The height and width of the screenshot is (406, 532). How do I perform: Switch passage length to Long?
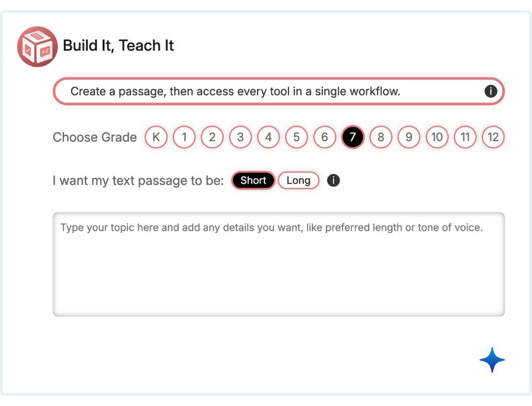point(298,181)
